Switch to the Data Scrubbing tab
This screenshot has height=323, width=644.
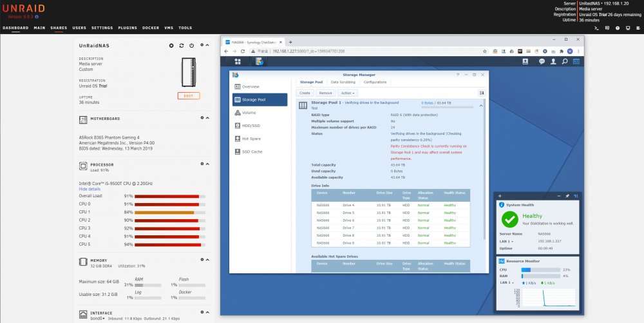pyautogui.click(x=343, y=82)
